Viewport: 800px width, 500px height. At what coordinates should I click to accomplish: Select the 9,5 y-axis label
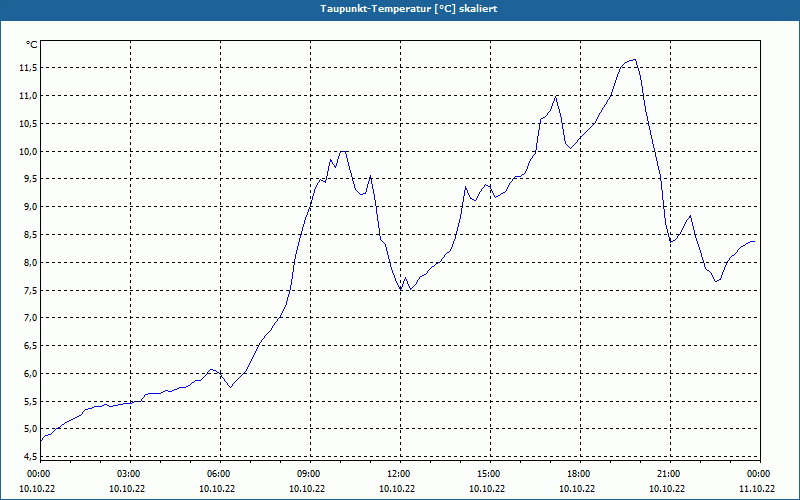click(30, 179)
